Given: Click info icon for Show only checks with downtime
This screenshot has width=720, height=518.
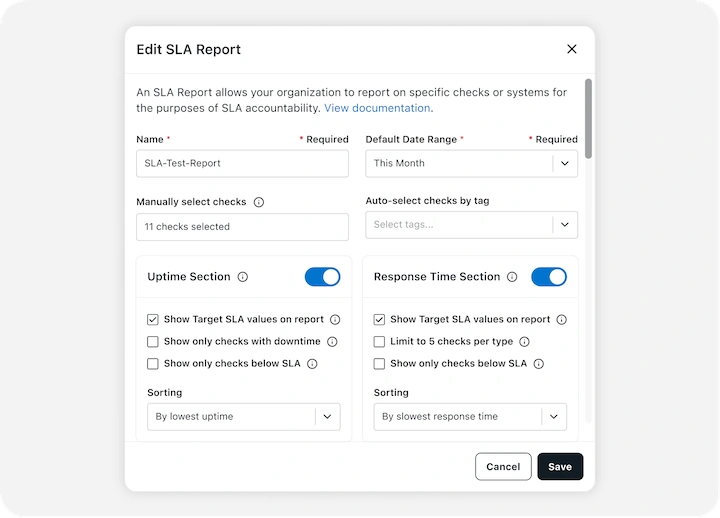Looking at the screenshot, I should [332, 342].
